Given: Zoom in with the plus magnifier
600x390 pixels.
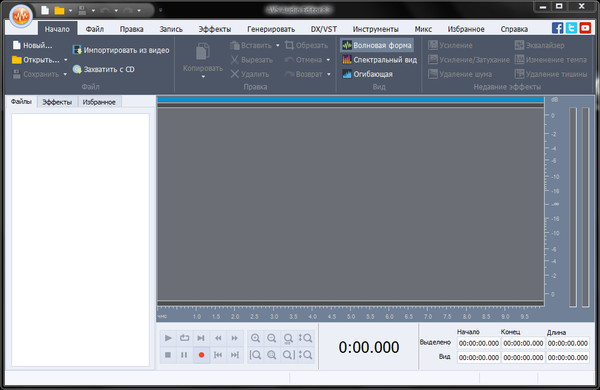Looking at the screenshot, I should [x=255, y=338].
